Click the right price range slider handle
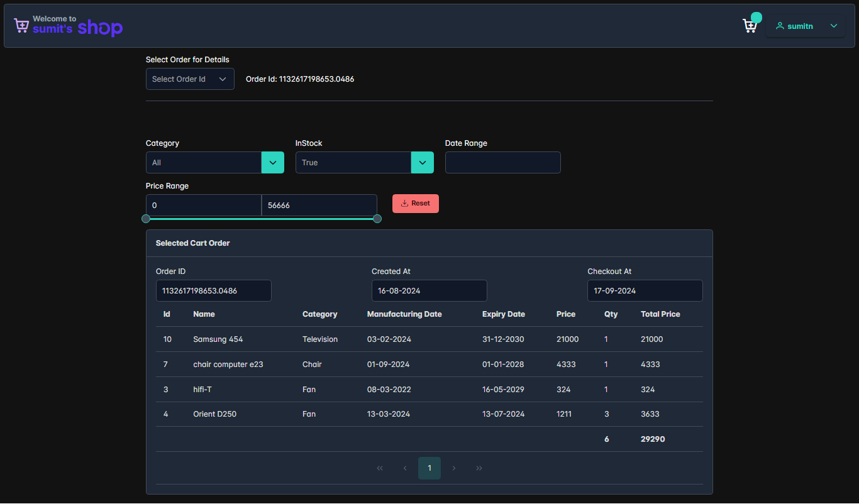Image resolution: width=859 pixels, height=504 pixels. (x=377, y=219)
